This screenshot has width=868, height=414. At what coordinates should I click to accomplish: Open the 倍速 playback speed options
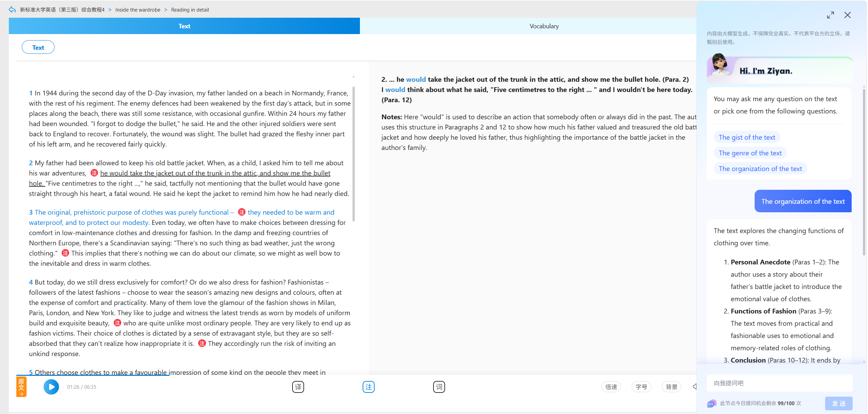(x=611, y=387)
